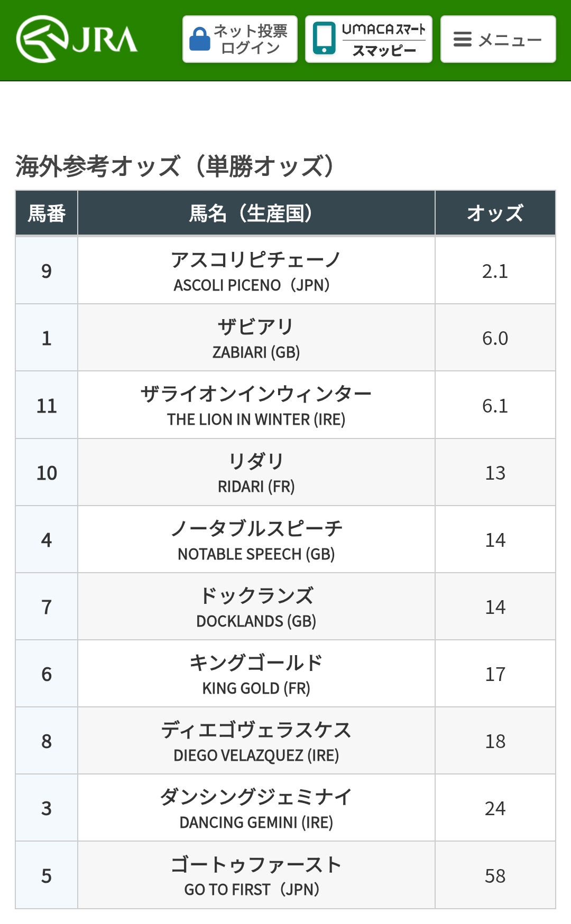
Task: Click the UMACA smartphone icon
Action: point(324,39)
